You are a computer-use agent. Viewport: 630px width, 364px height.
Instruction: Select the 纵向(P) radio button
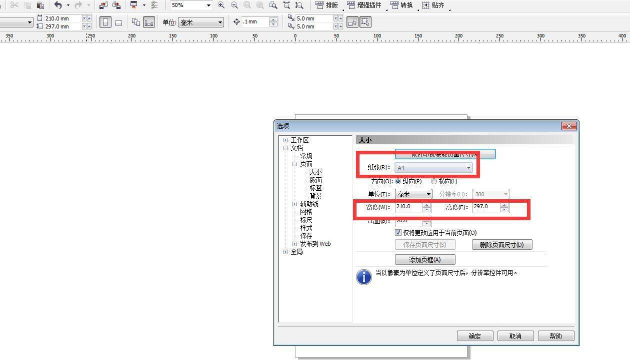point(398,181)
